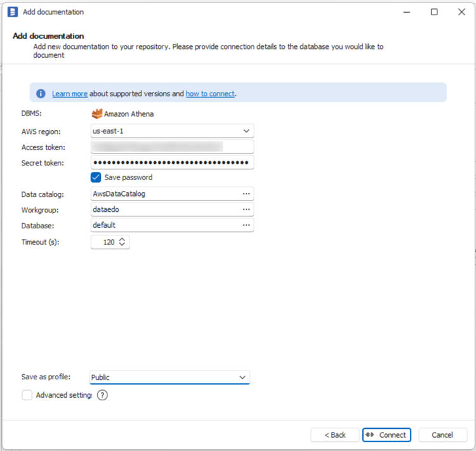The height and width of the screenshot is (451, 476).
Task: Open the Learn more link
Action: point(69,94)
